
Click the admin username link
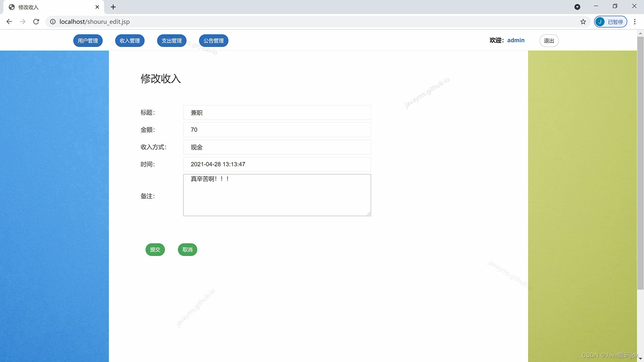(x=516, y=40)
